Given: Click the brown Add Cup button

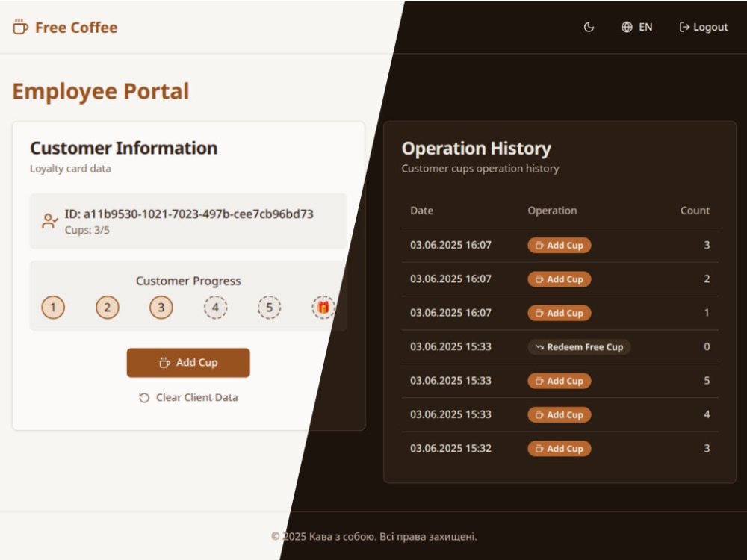Looking at the screenshot, I should [x=188, y=363].
